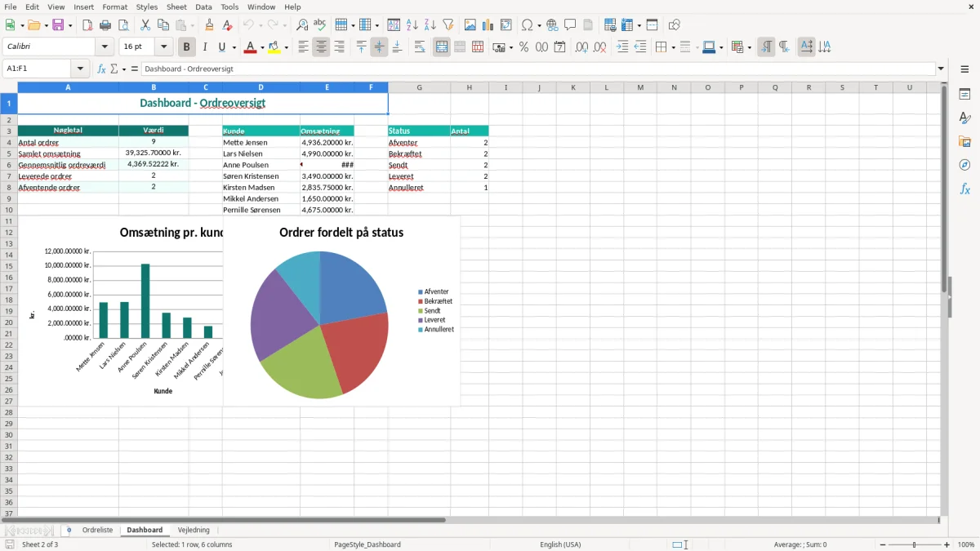Increase indent icon
The image size is (980, 551).
pyautogui.click(x=622, y=47)
